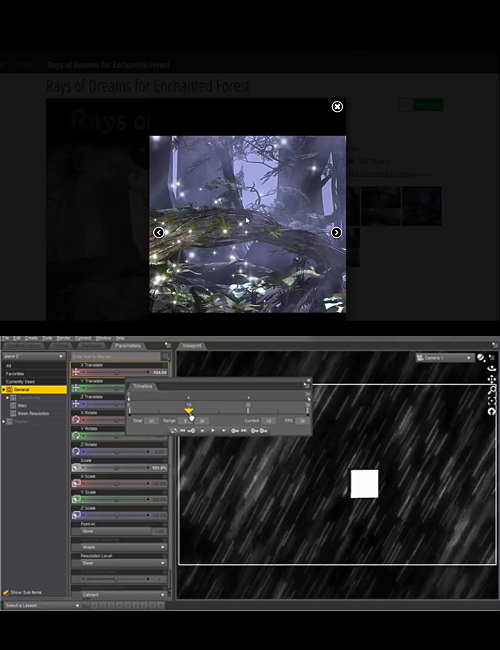Collapse the General group arrow
Viewport: 500px width, 650px height.
point(4,390)
